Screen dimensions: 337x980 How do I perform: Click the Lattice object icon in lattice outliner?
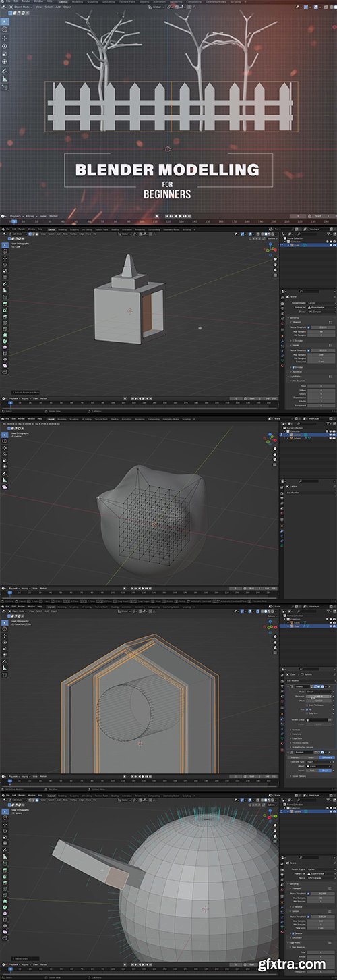tap(292, 435)
